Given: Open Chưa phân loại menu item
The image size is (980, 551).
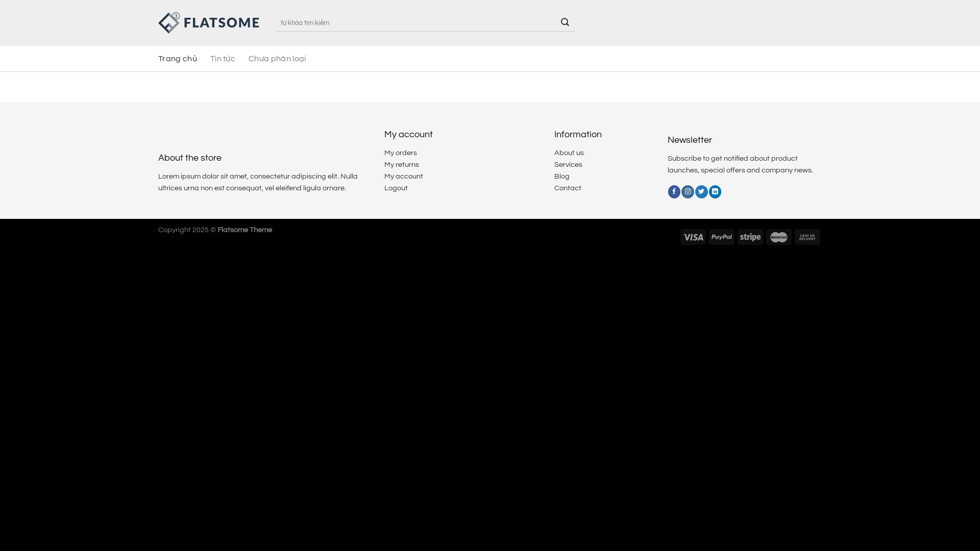Looking at the screenshot, I should tap(277, 59).
